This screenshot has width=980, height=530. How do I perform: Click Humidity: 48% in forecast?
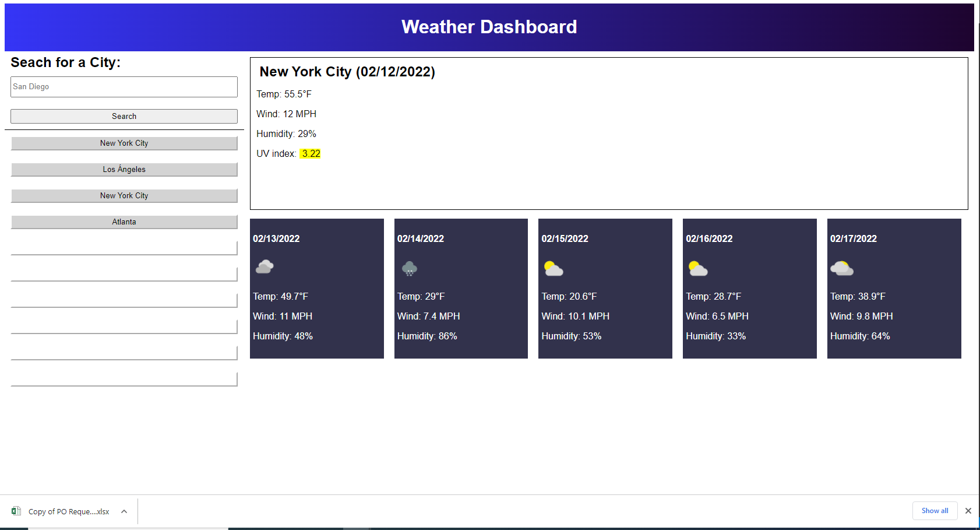coord(283,336)
